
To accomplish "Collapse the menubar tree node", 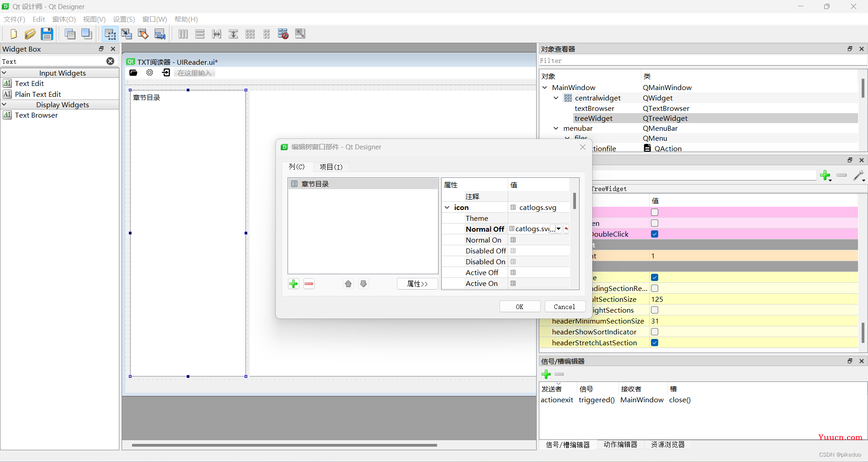I will pyautogui.click(x=556, y=128).
